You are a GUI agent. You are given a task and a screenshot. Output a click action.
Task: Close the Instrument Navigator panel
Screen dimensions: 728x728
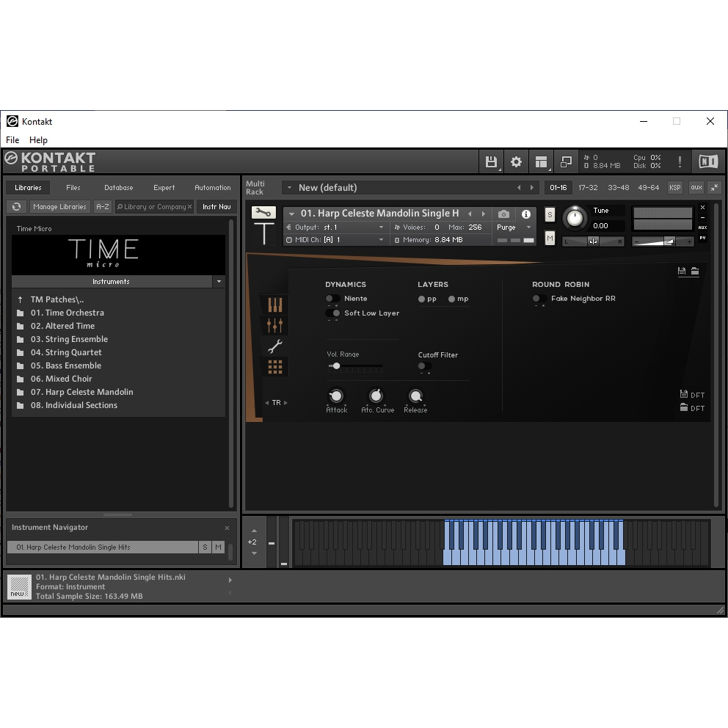[227, 528]
